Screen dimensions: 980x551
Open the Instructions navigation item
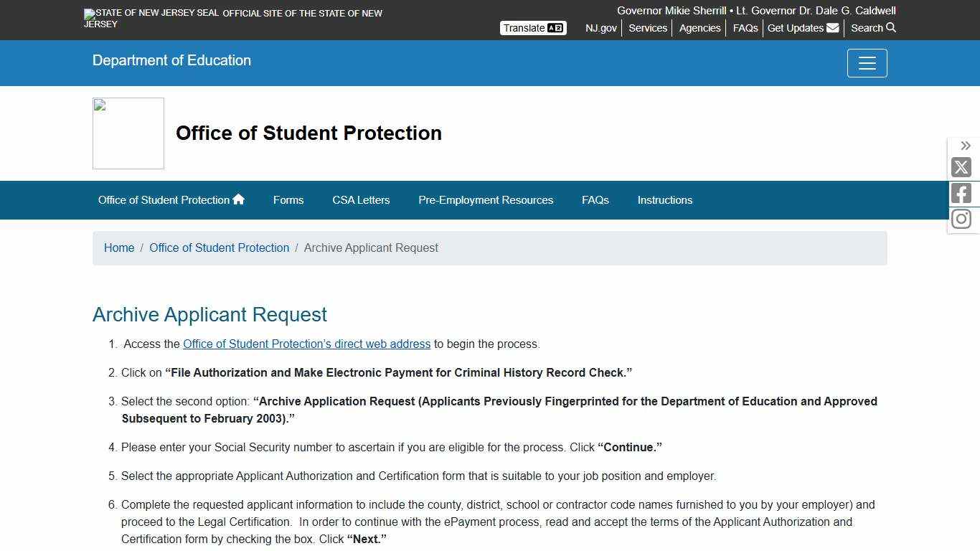664,200
